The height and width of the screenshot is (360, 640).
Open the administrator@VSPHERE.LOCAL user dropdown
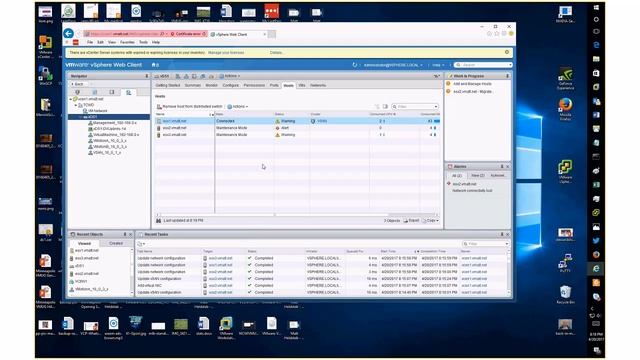[393, 65]
